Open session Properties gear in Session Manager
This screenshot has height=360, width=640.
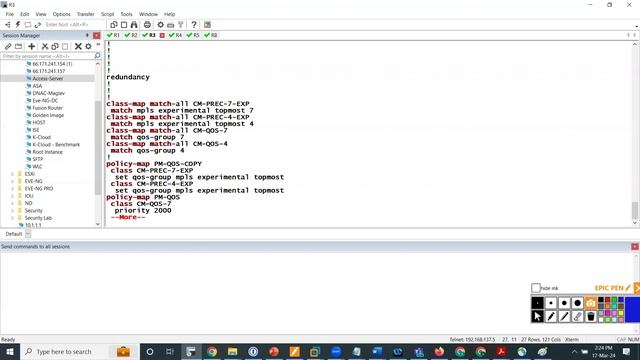pyautogui.click(x=88, y=47)
